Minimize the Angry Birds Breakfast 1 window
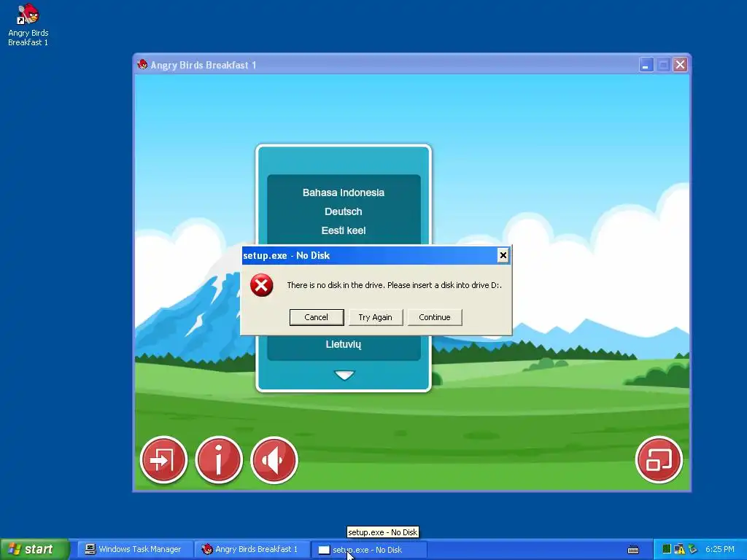747x560 pixels. [x=646, y=65]
